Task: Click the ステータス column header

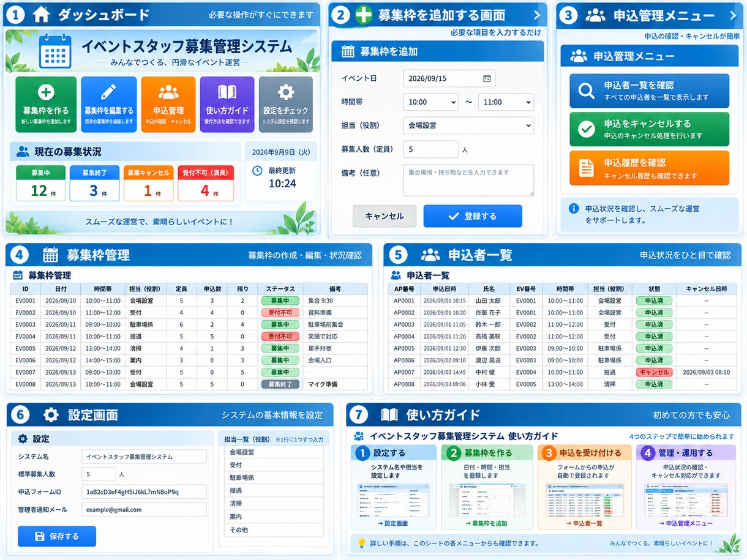Action: tap(280, 289)
